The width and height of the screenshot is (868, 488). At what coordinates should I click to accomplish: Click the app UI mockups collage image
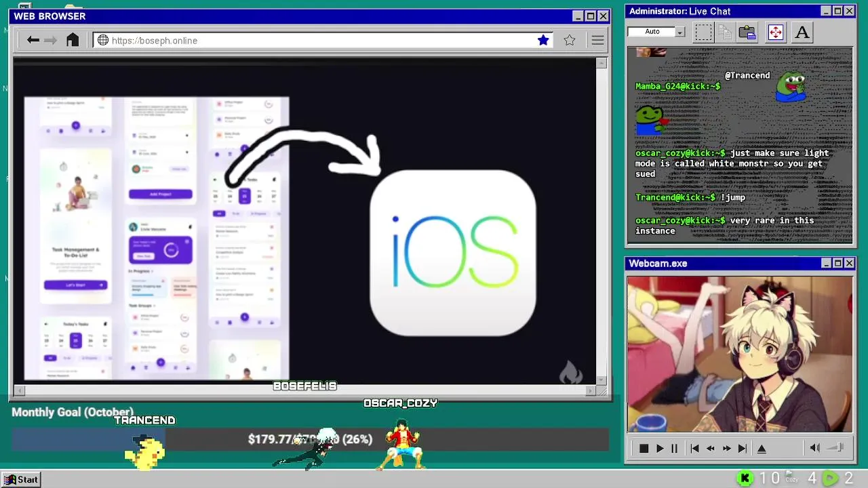[x=157, y=238]
